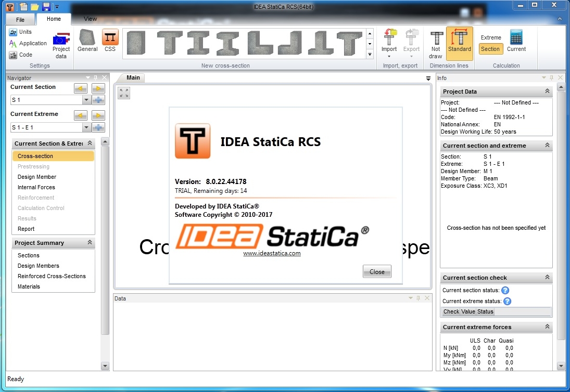570x392 pixels.
Task: Choose the last T cross-section in gallery
Action: tap(349, 43)
